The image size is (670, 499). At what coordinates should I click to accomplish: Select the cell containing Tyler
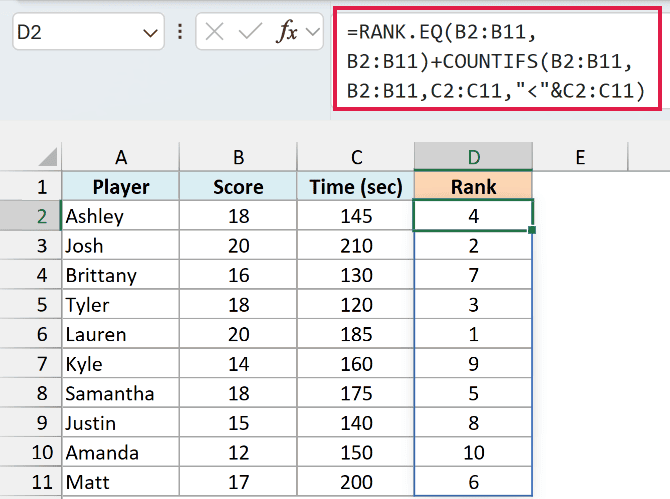point(120,304)
